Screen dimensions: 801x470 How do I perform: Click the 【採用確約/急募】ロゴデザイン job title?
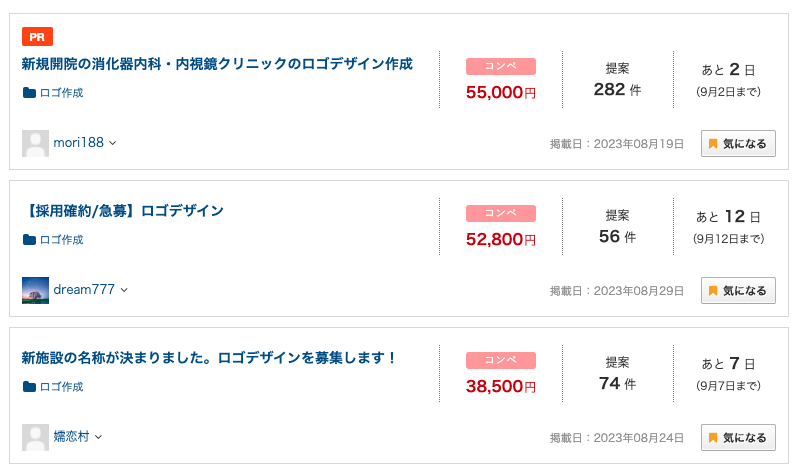[123, 211]
